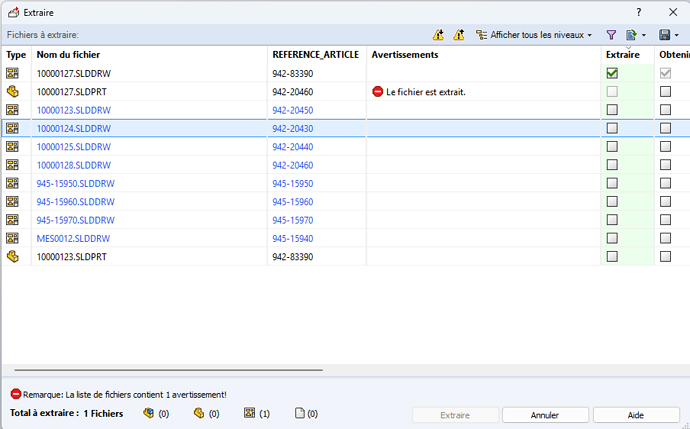The width and height of the screenshot is (690, 429).
Task: Click the Type column header
Action: 16,55
